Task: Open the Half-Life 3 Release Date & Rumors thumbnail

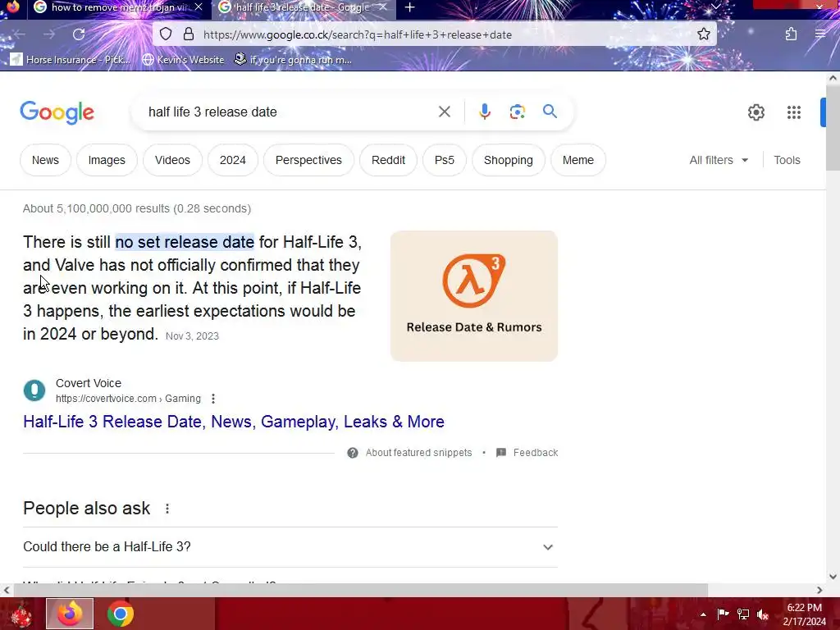Action: tap(474, 295)
